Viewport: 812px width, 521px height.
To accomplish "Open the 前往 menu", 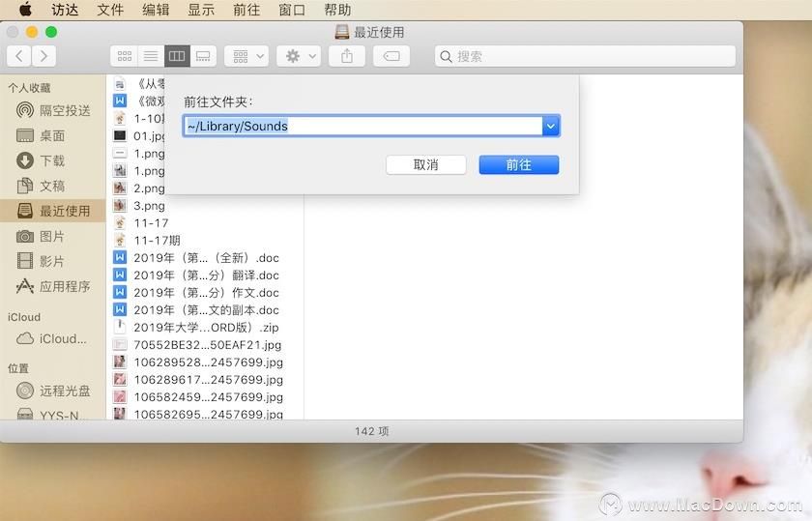I will pyautogui.click(x=246, y=10).
